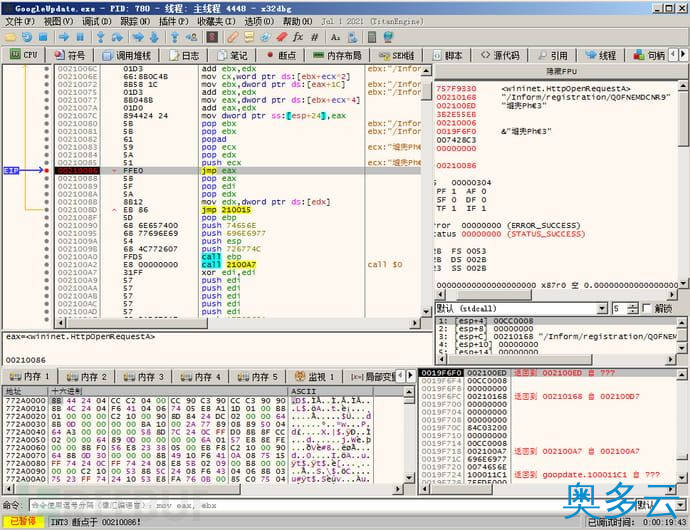This screenshot has width=690, height=530.
Task: Click the argument count spinner arrows
Action: tap(632, 309)
